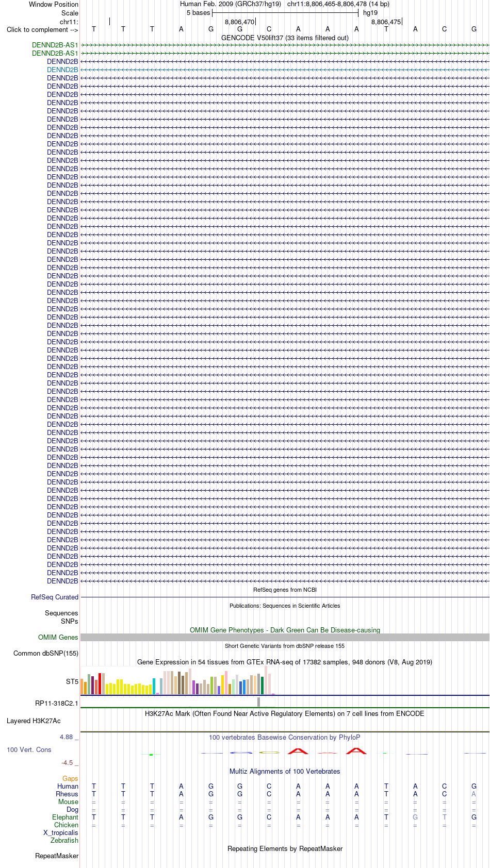
Task: Click the 'Mouse' alignment row label
Action: pos(68,802)
